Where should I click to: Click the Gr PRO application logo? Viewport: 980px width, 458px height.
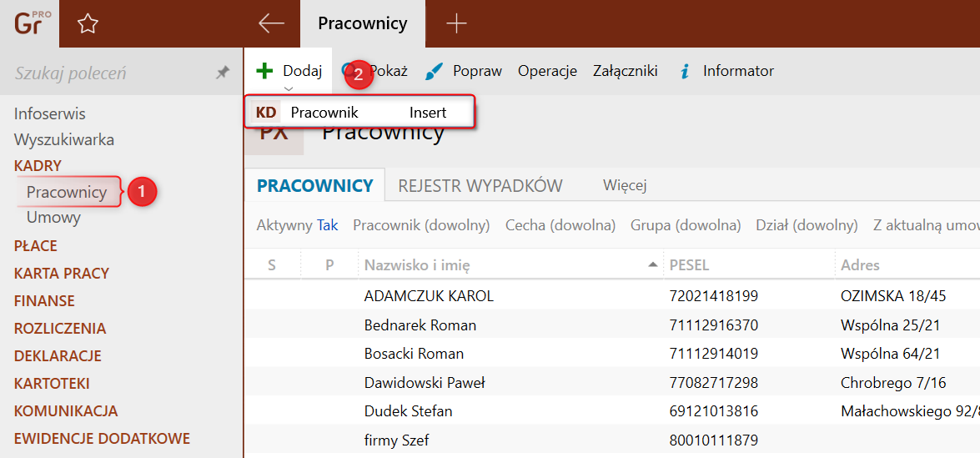29,23
